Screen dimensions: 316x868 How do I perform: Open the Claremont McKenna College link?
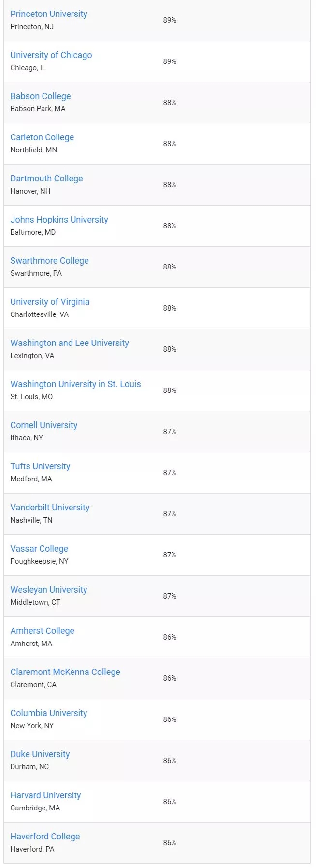[65, 672]
